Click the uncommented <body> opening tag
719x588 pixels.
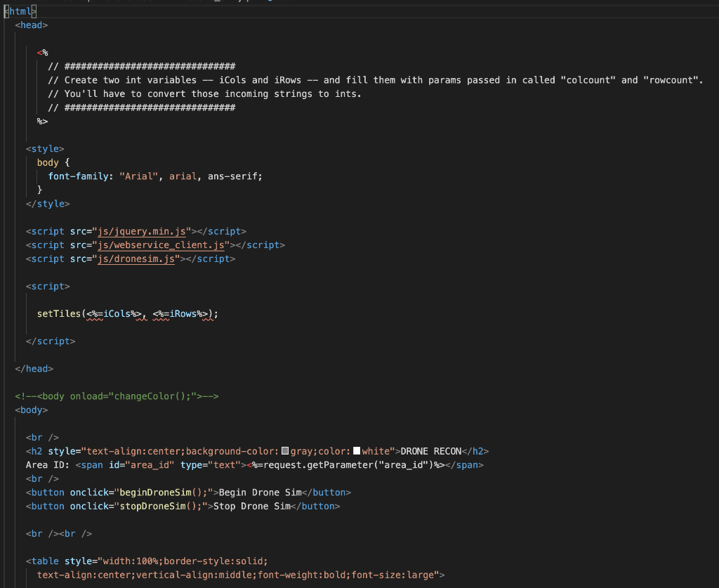[x=31, y=410]
